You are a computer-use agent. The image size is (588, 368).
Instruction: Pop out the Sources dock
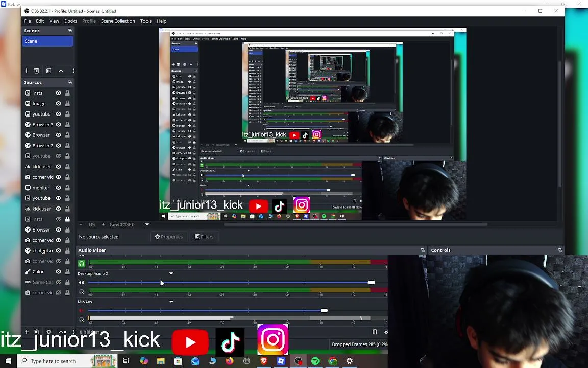click(x=70, y=82)
